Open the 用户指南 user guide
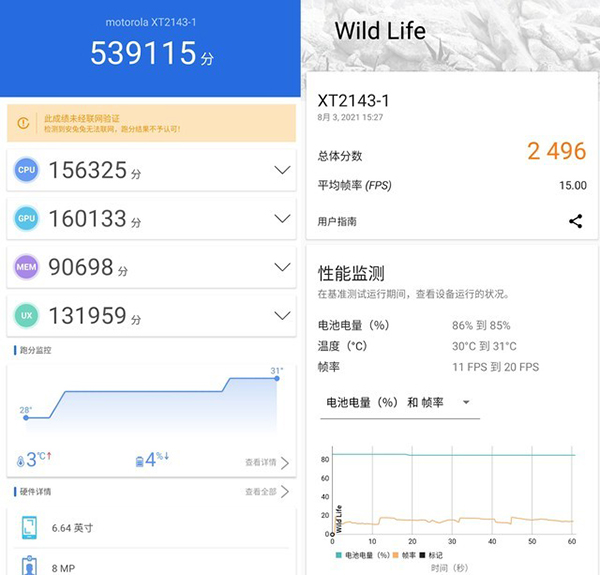This screenshot has width=600, height=575. 337,221
